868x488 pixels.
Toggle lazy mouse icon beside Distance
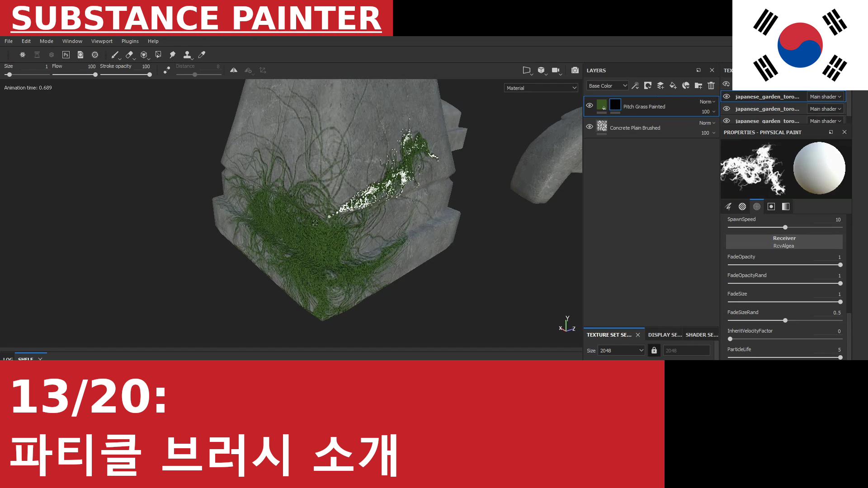[167, 70]
